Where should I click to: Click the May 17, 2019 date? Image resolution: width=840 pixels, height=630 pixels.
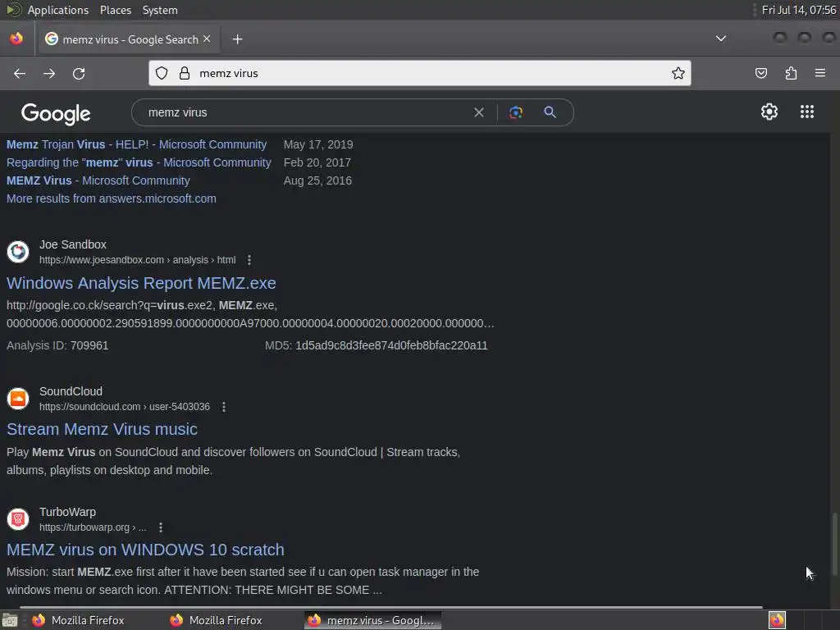[318, 144]
